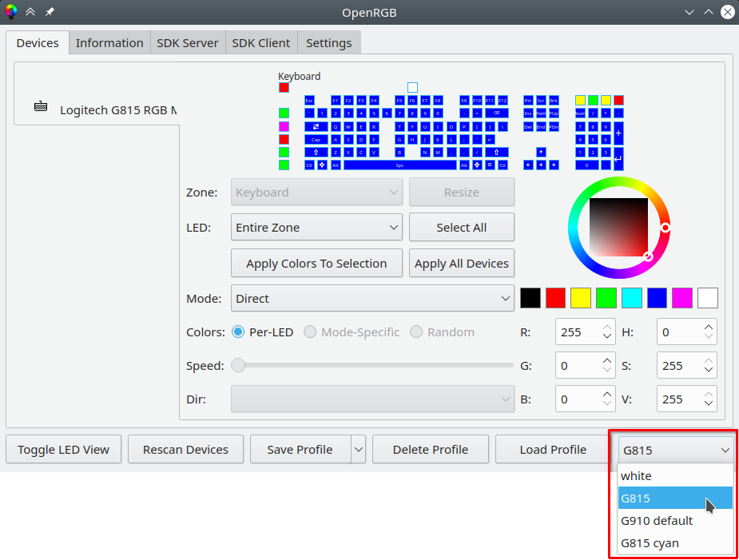Select the Esc key LED
The width and height of the screenshot is (739, 560).
click(309, 101)
